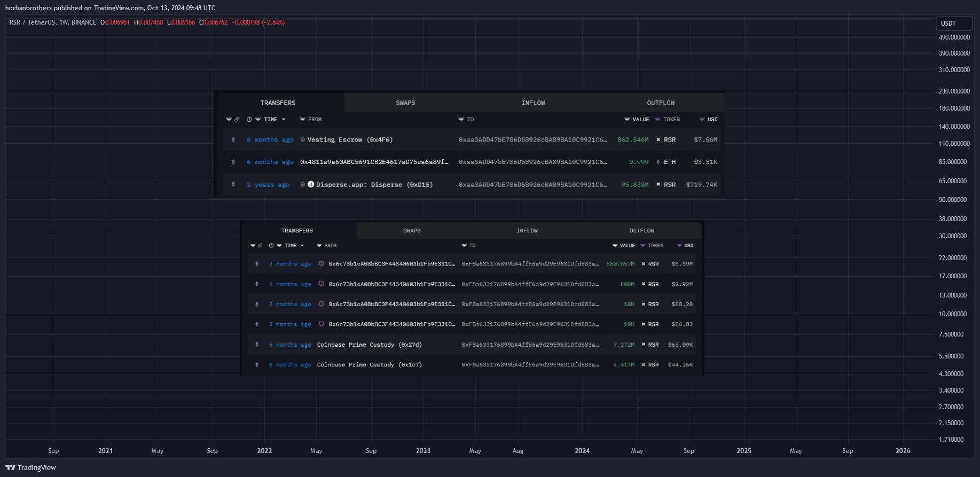Viewport: 980px width, 477px height.
Task: Click the $58.20 USD amount
Action: tap(682, 304)
